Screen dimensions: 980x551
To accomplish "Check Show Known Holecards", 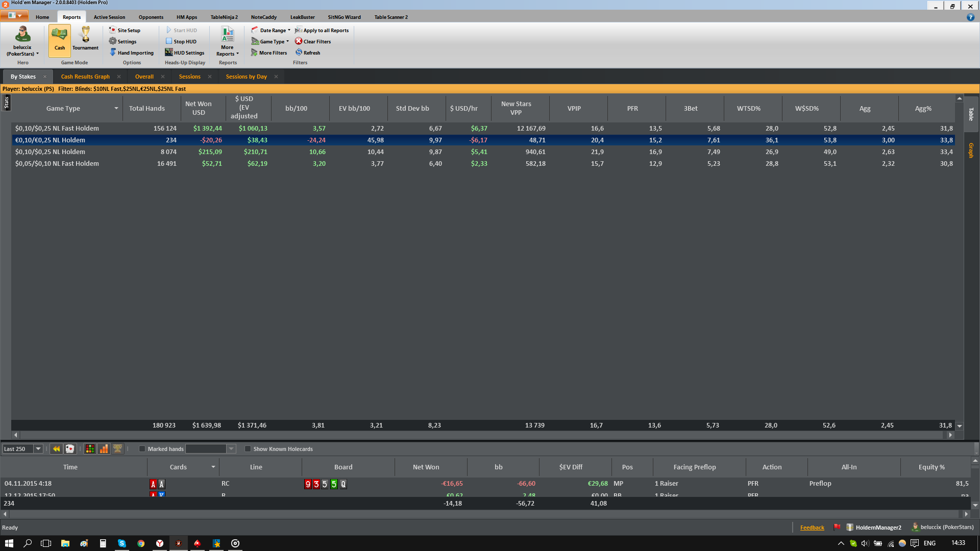I will (x=248, y=449).
